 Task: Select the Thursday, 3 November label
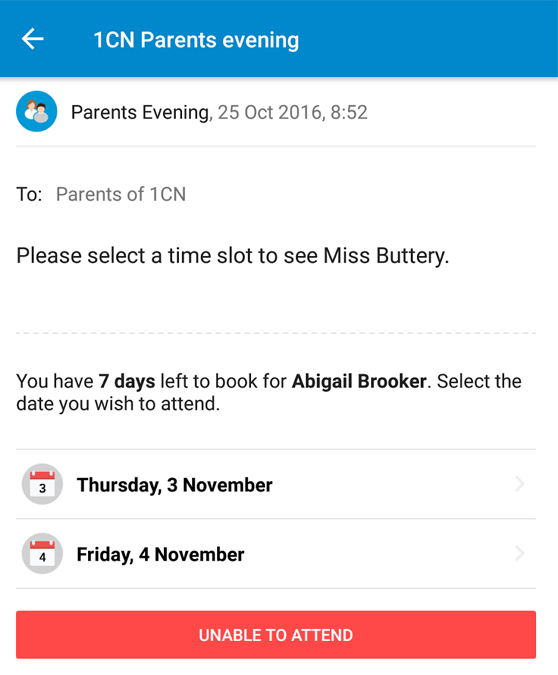(x=174, y=485)
